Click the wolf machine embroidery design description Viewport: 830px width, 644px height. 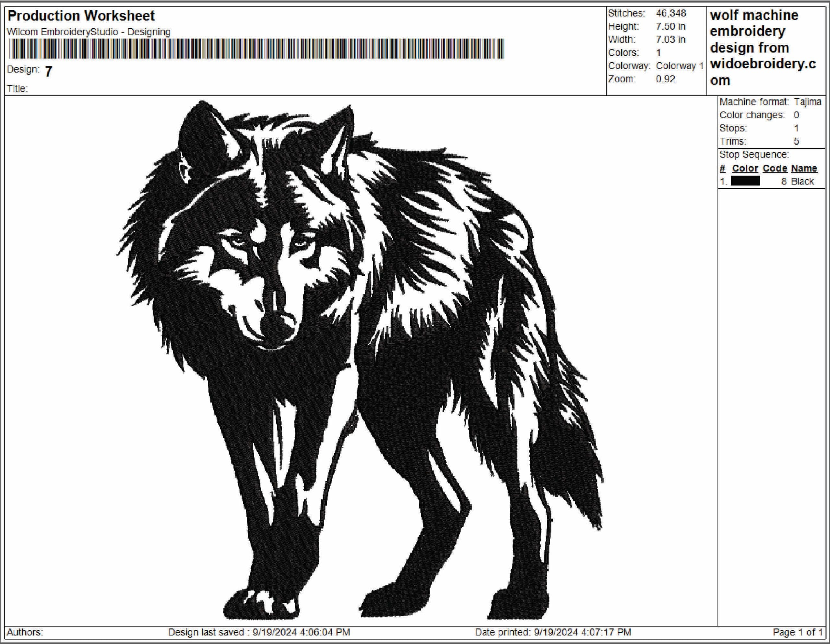pos(763,48)
